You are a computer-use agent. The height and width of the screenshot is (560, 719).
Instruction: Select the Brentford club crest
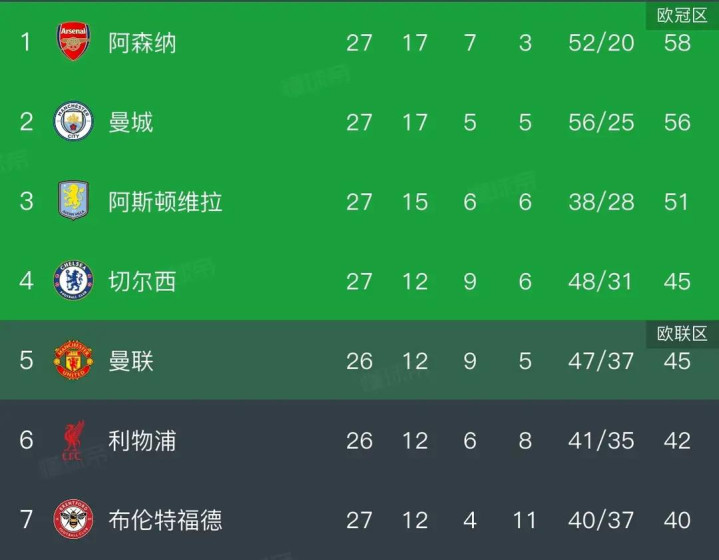pos(73,519)
